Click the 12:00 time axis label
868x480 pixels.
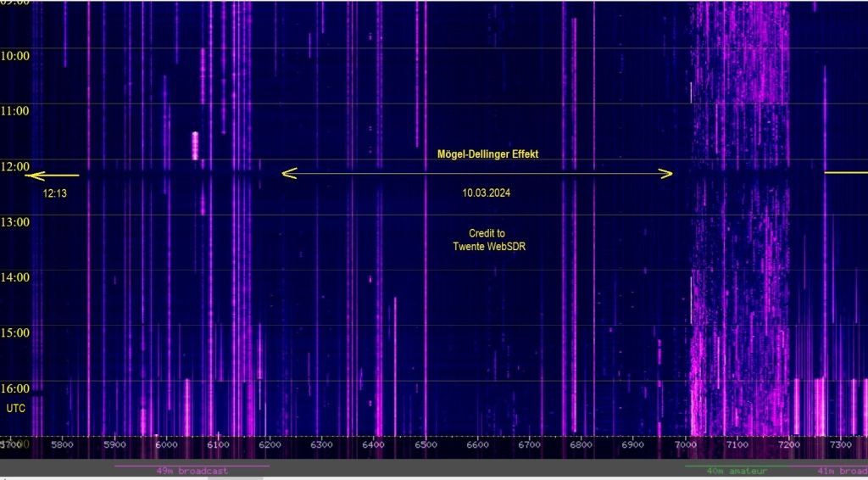(16, 166)
